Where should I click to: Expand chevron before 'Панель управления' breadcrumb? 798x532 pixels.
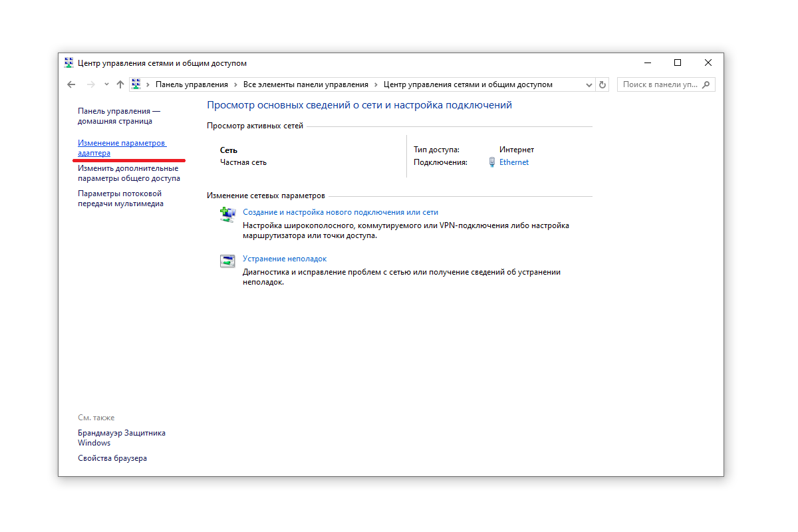click(148, 84)
